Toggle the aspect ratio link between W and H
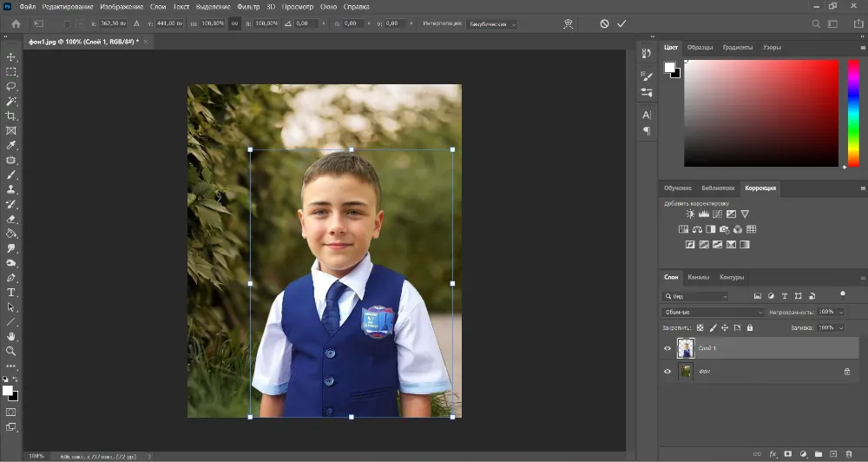The height and width of the screenshot is (462, 868). (234, 24)
